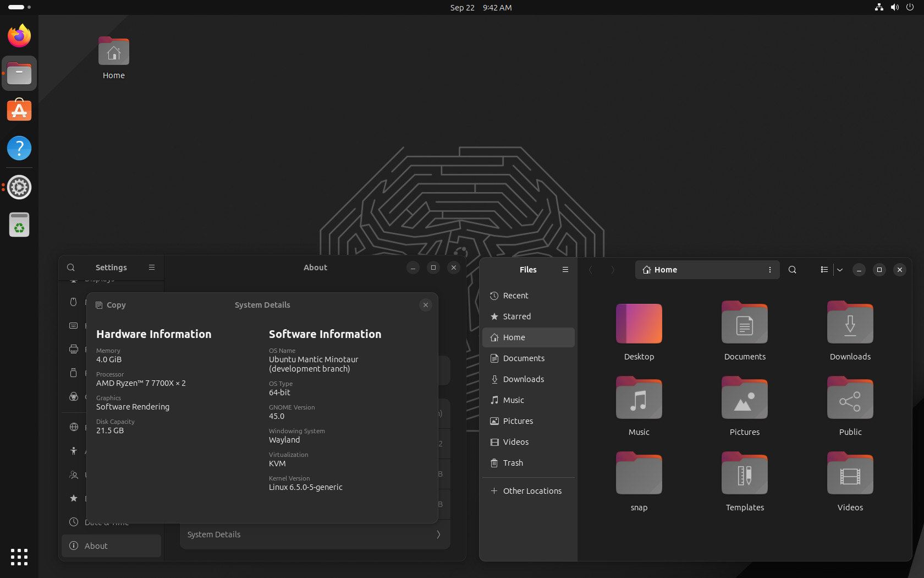The height and width of the screenshot is (578, 924).
Task: Open the Help app in the dock
Action: [19, 148]
